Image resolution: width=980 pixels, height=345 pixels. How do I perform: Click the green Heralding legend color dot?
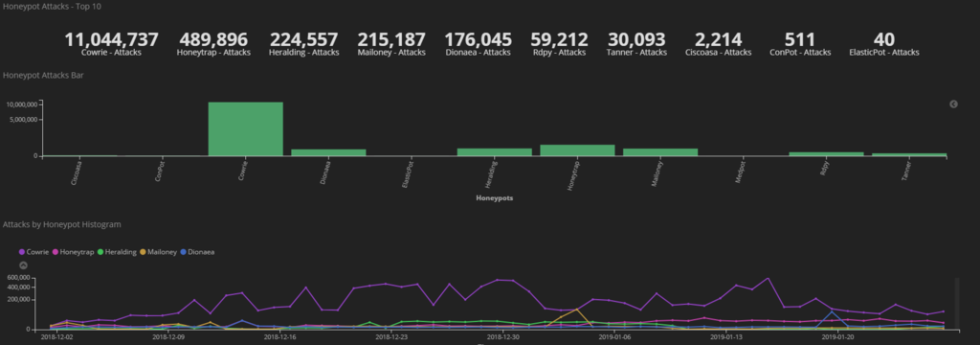(100, 252)
